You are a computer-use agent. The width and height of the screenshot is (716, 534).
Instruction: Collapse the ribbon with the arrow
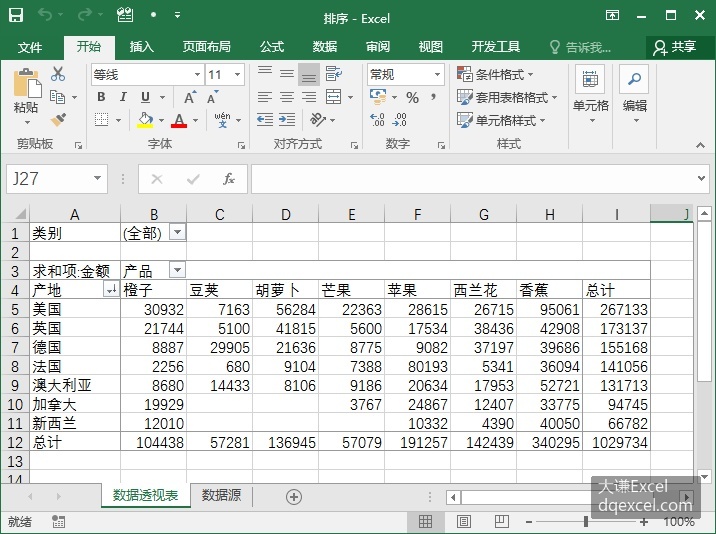tap(700, 145)
